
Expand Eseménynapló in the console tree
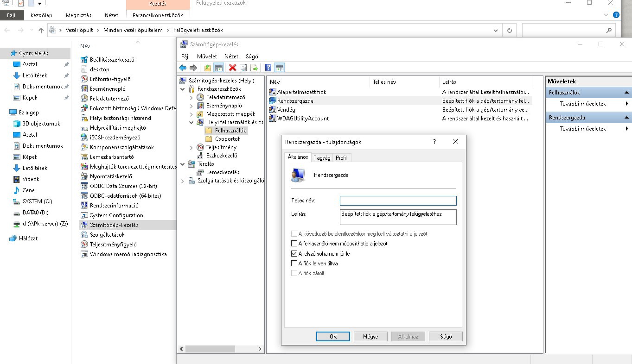tap(192, 106)
